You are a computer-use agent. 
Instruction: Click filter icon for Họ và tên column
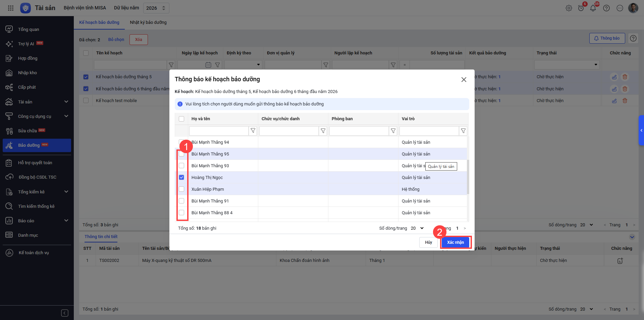point(253,131)
